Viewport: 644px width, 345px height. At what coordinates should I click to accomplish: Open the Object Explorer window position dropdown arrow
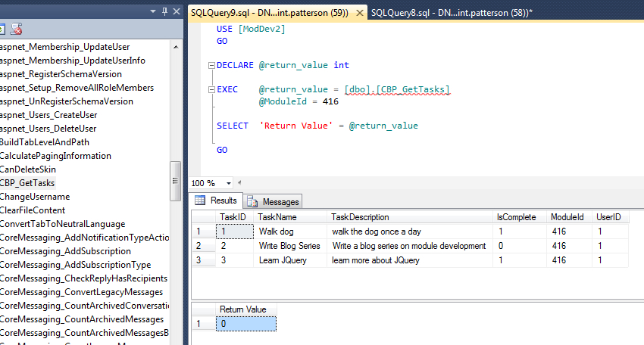click(x=153, y=11)
